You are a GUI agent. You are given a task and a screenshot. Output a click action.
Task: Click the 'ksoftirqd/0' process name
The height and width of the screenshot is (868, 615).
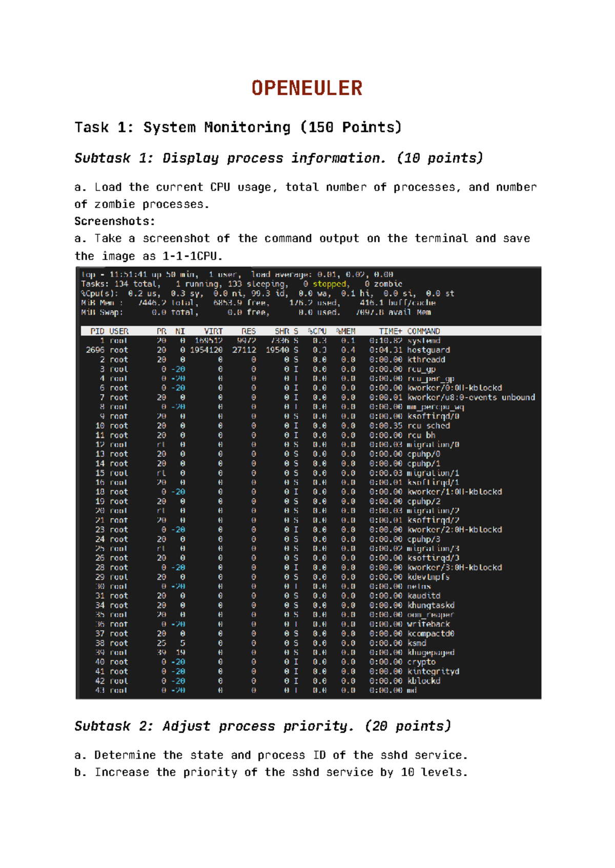tap(433, 416)
